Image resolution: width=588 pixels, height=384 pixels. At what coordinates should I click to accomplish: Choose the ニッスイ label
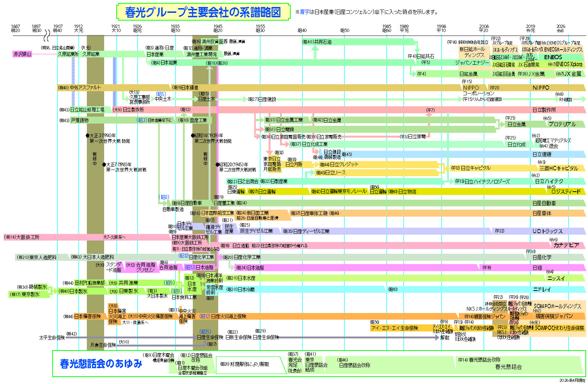556,278
